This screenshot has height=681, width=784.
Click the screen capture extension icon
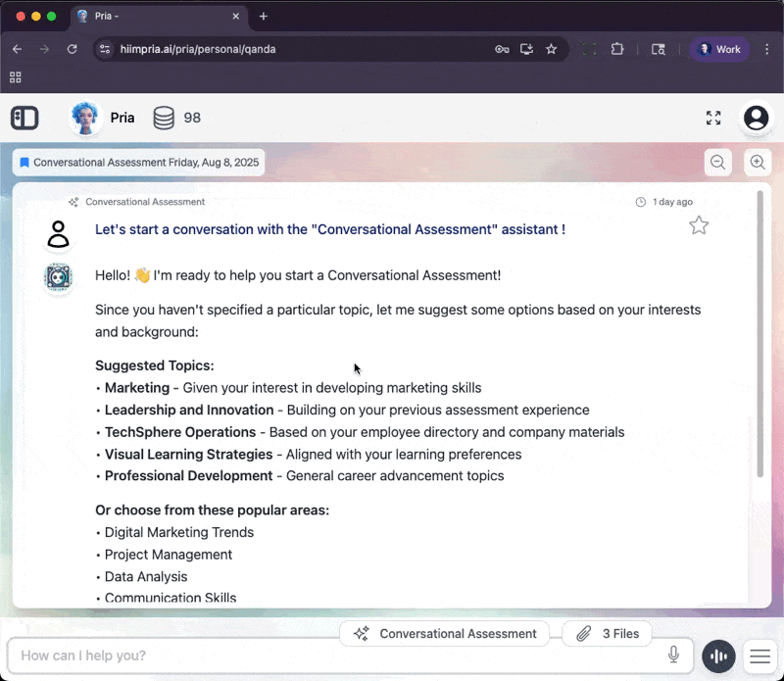tap(590, 49)
